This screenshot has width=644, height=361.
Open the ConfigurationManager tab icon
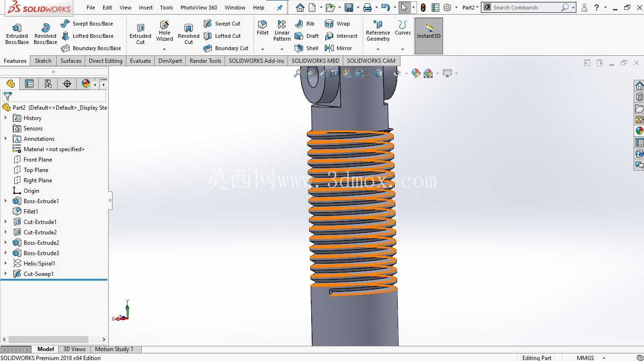pyautogui.click(x=48, y=84)
